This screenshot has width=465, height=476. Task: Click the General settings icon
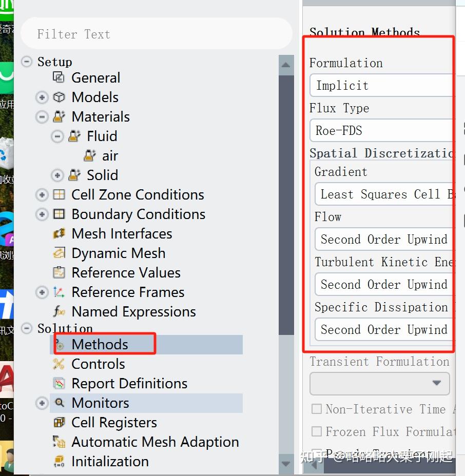pyautogui.click(x=59, y=77)
